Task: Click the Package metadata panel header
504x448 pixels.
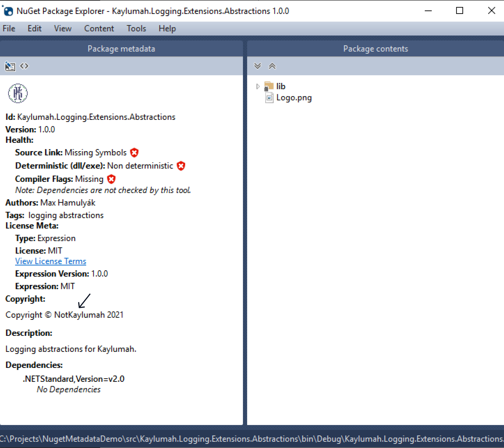Action: (121, 49)
